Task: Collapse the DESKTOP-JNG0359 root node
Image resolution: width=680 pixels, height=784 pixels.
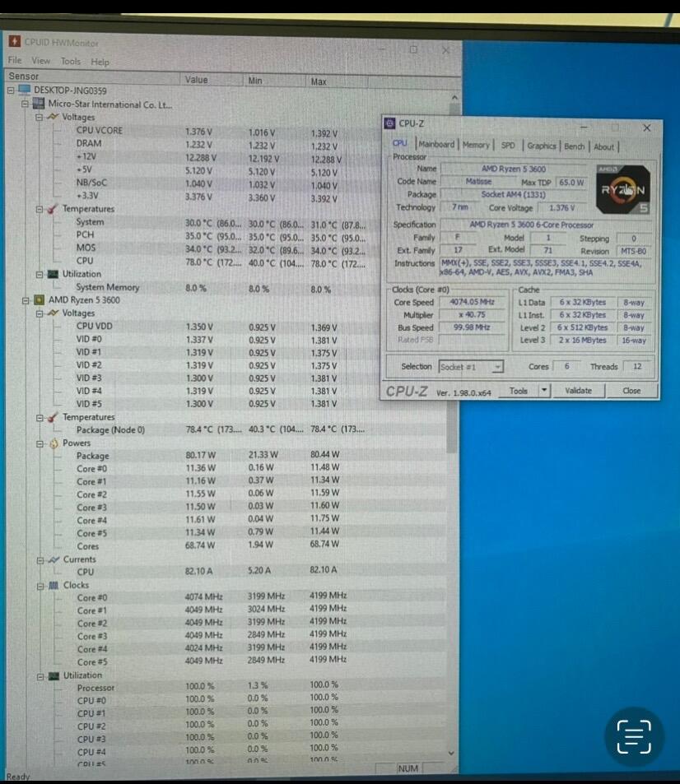Action: [11, 90]
